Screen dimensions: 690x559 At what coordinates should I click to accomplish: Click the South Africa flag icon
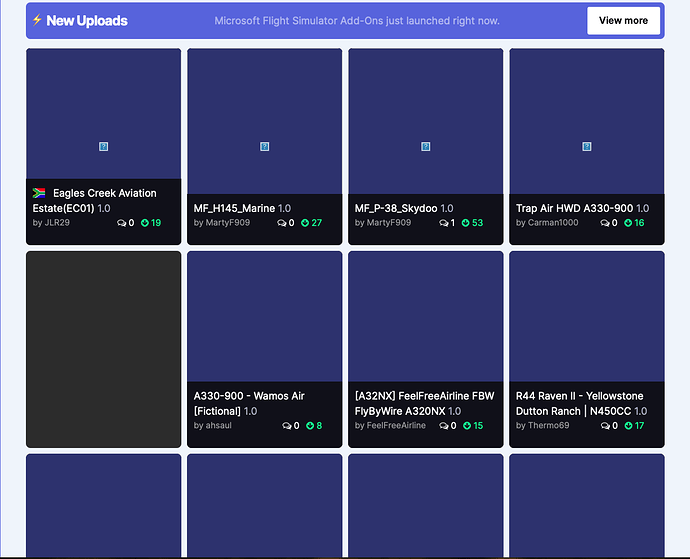coord(39,193)
